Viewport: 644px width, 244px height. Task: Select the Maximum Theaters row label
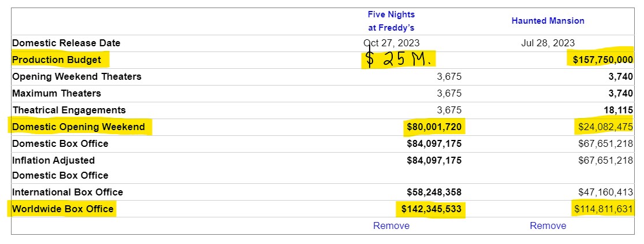pos(57,93)
